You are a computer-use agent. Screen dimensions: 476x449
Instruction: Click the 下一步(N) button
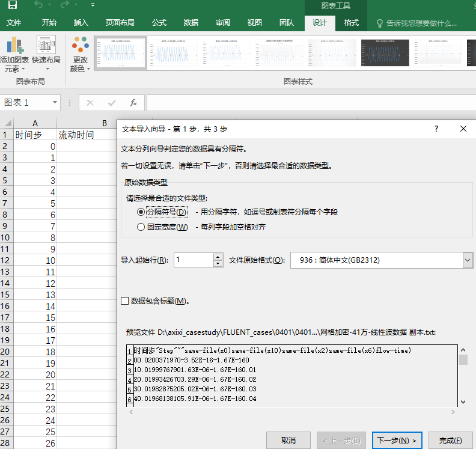coord(397,440)
